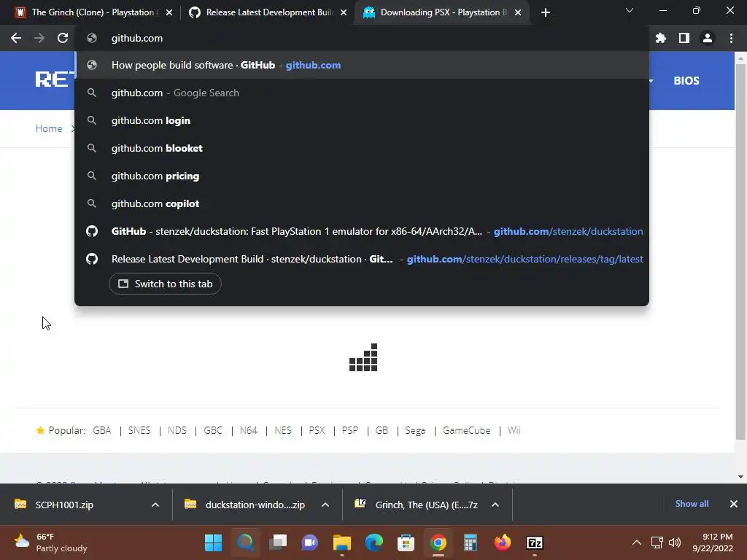Open the NES popular link
Screen dimensions: 747x560
(283, 430)
